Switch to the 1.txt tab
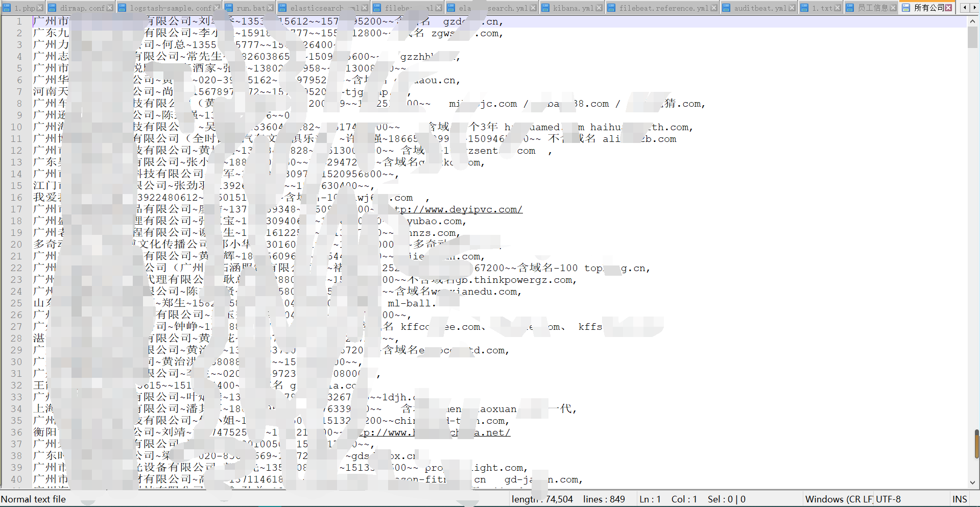This screenshot has width=980, height=507. 821,8
